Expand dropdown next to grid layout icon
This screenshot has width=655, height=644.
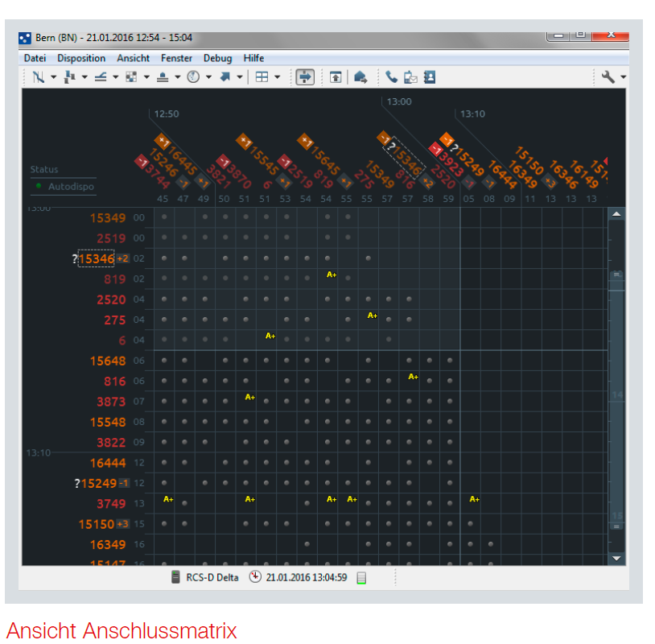point(277,77)
